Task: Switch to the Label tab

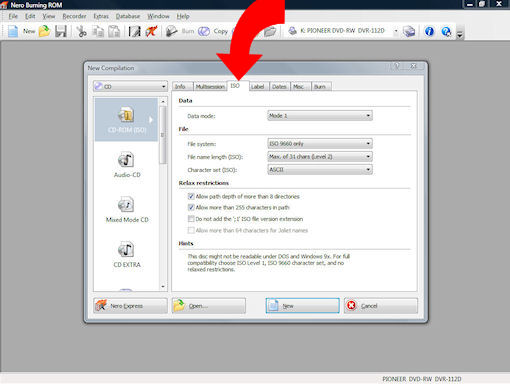Action: point(259,86)
